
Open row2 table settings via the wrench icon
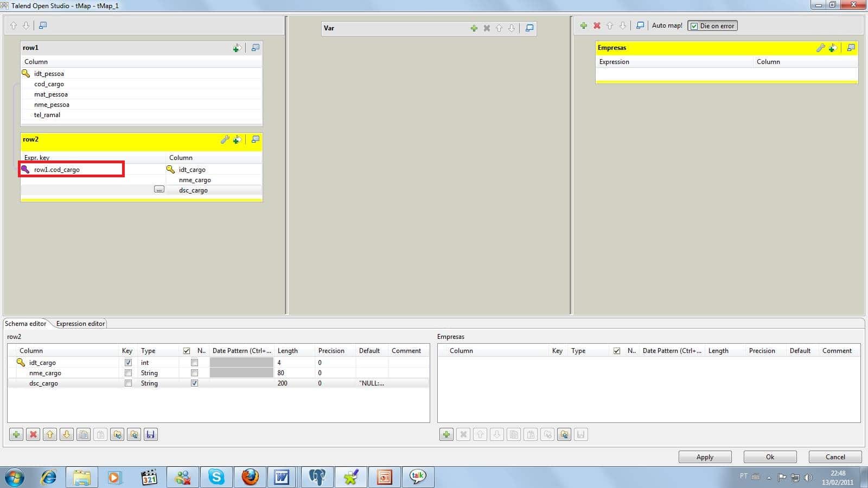coord(225,140)
